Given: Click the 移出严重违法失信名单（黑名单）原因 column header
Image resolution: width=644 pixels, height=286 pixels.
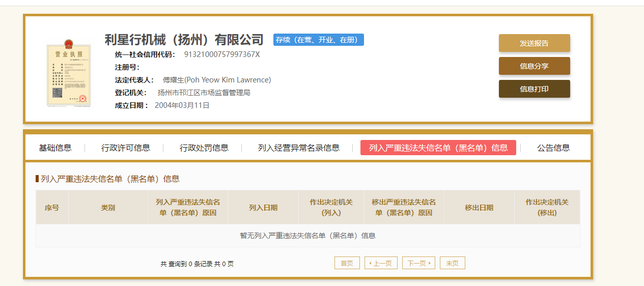Looking at the screenshot, I should coord(404,208).
